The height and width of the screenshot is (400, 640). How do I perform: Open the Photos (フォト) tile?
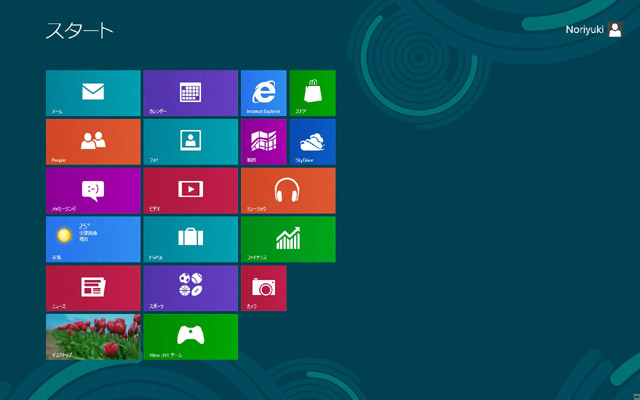point(190,142)
